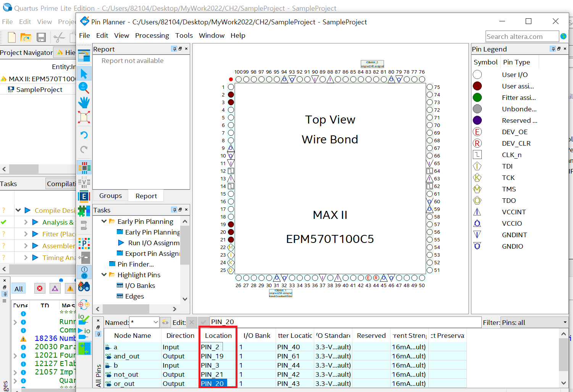Open the Tools menu in Pin Planner
Viewport: 573px width, 392px height.
coord(184,35)
